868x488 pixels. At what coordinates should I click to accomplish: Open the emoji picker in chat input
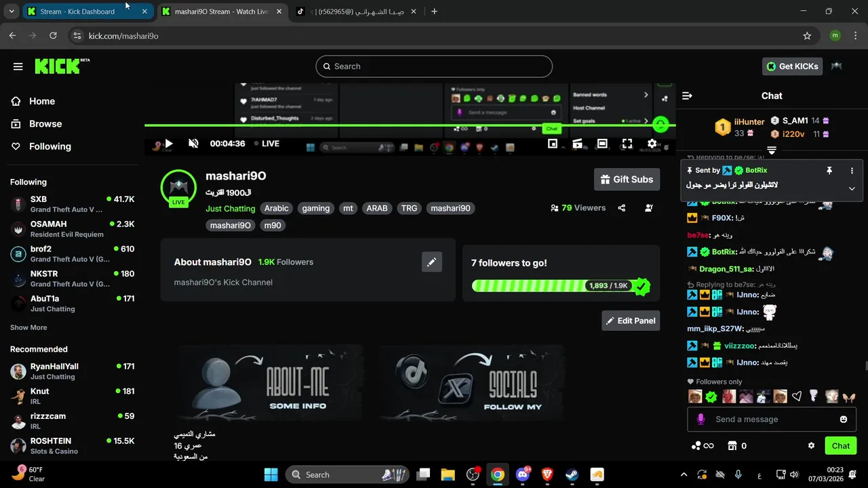tap(844, 420)
